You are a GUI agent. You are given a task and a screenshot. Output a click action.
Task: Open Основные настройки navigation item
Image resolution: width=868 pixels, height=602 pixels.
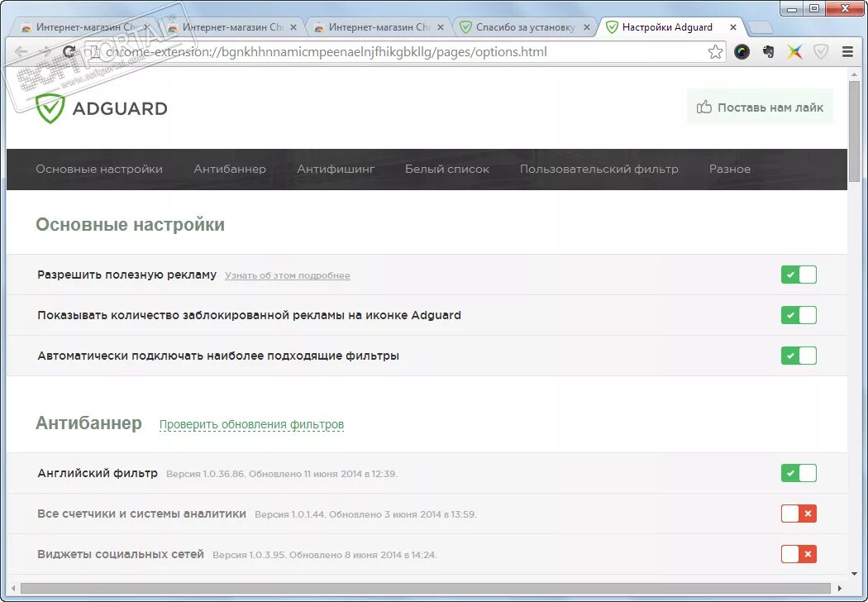pos(99,169)
